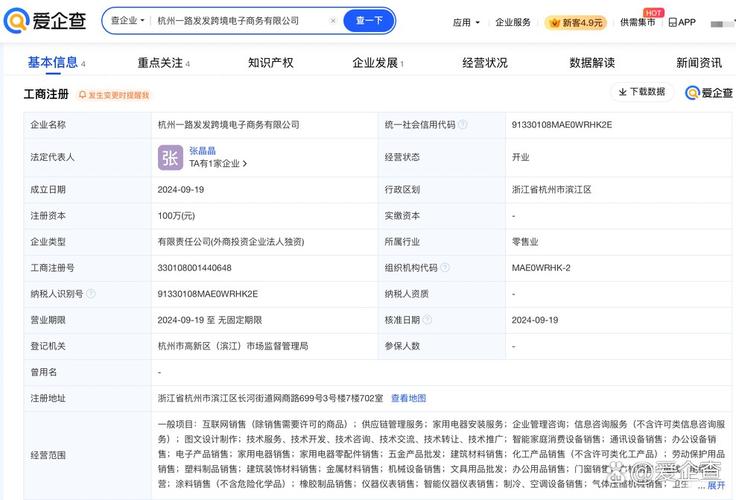Open the 新客4.9元 promotion badge
The height and width of the screenshot is (500, 736).
tap(575, 23)
